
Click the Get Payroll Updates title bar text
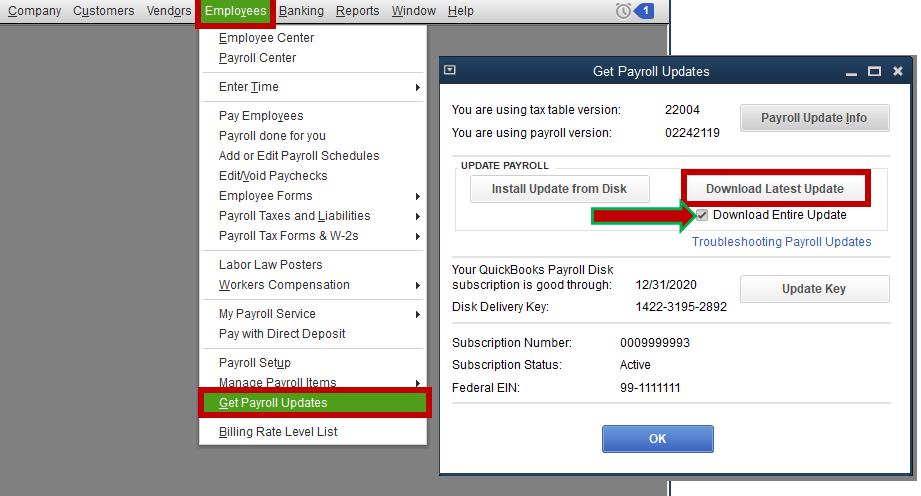point(651,72)
